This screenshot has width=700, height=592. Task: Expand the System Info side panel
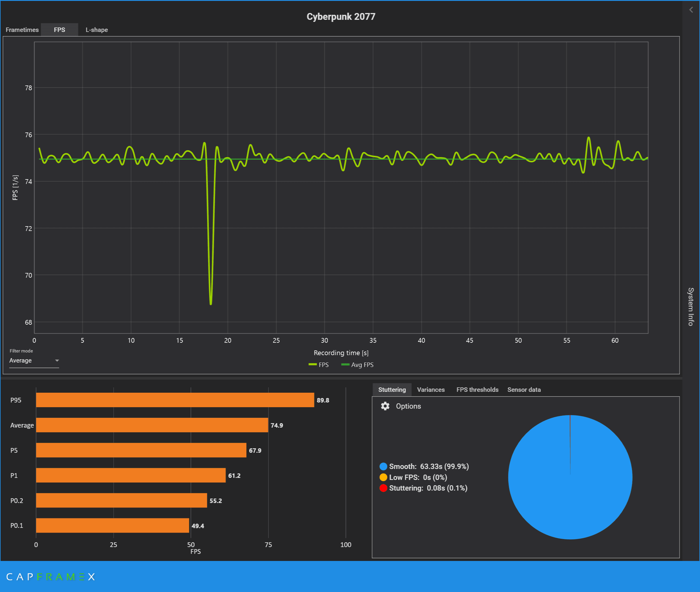(691, 306)
